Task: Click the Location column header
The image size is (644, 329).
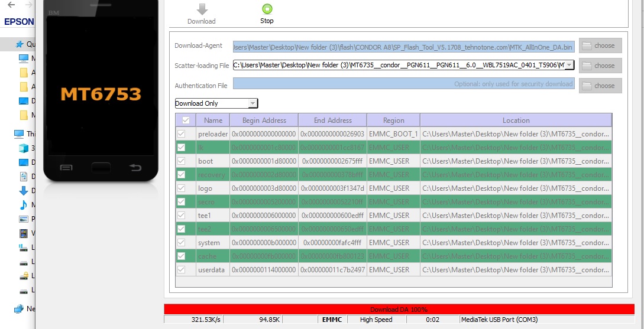Action: (x=516, y=120)
